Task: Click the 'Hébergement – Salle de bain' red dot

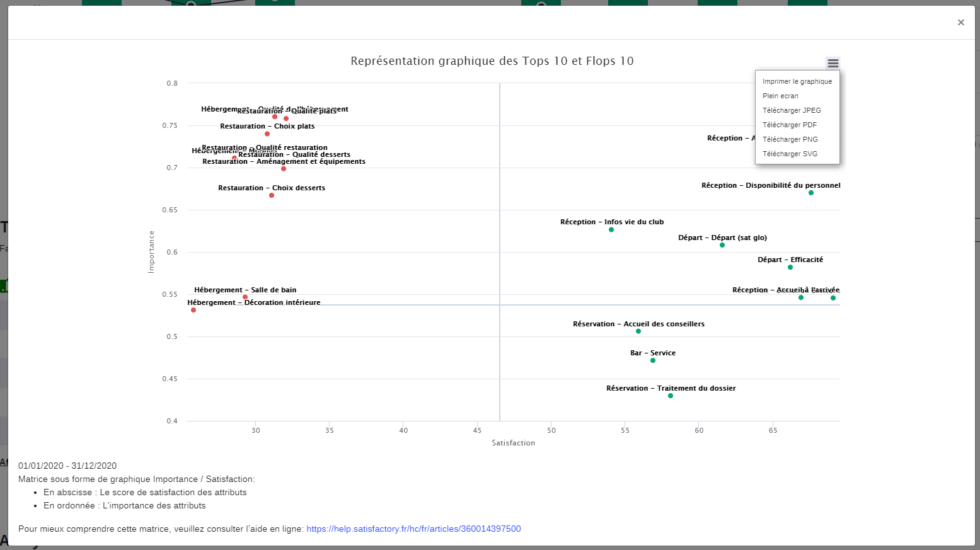Action: point(245,297)
